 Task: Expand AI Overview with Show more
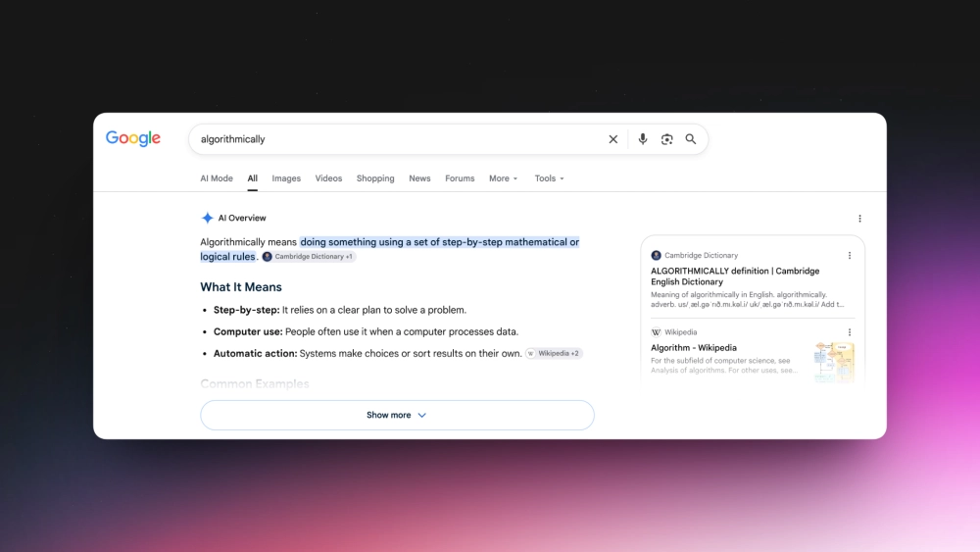point(397,415)
